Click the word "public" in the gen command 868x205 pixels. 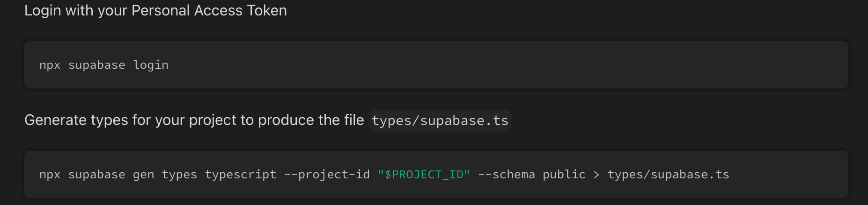(564, 175)
